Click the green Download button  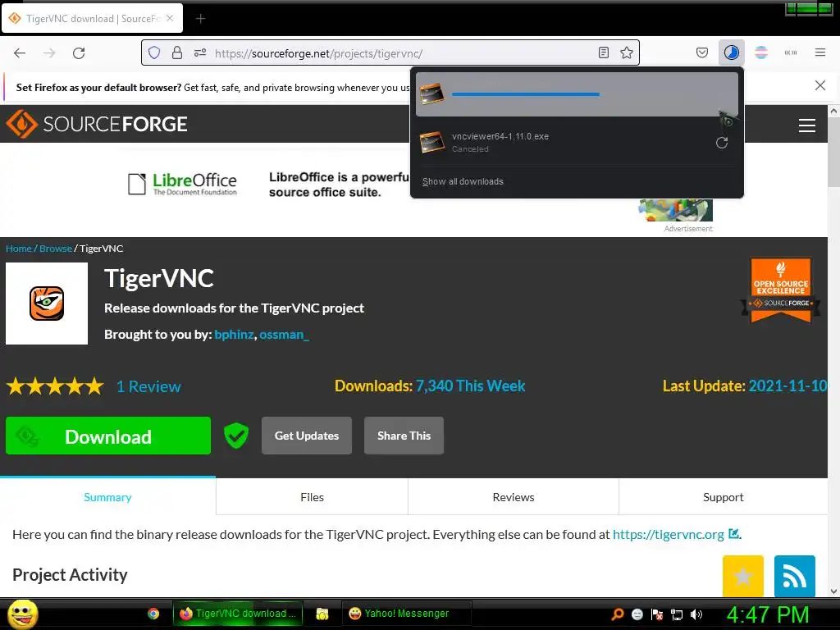pos(108,436)
